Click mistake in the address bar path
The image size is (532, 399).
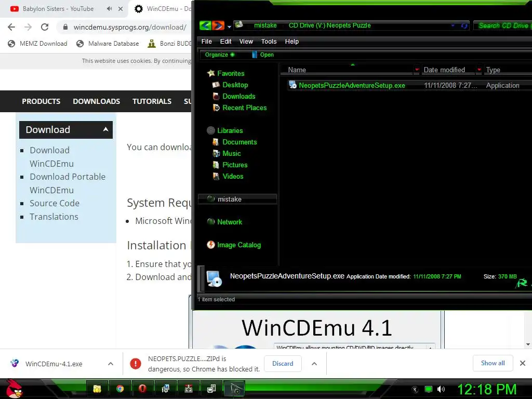[x=265, y=25]
